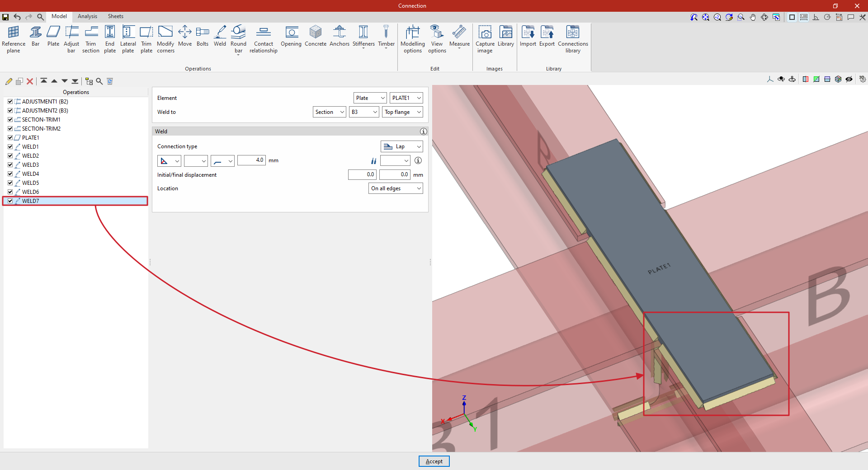Image resolution: width=868 pixels, height=470 pixels.
Task: Expand the Location 'On all edges' dropdown
Action: pyautogui.click(x=396, y=188)
